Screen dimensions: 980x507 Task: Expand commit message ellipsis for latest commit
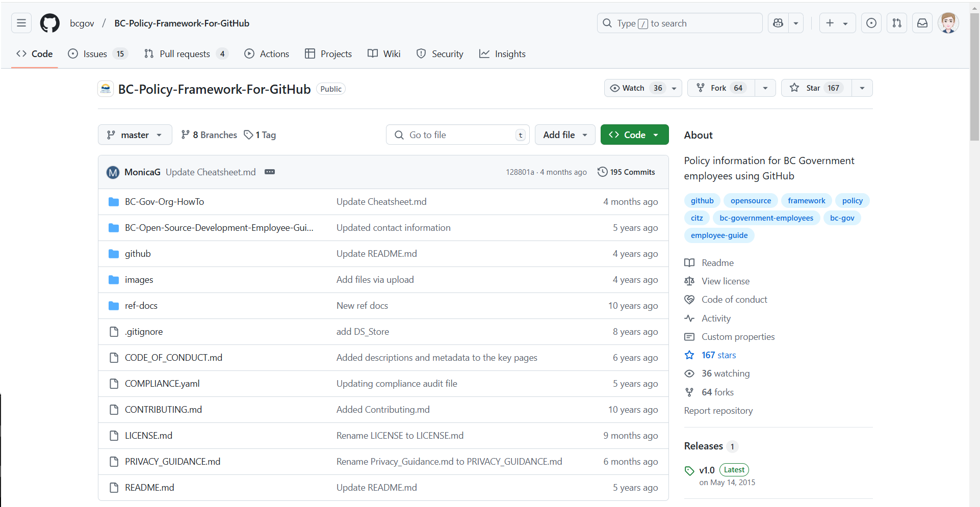270,172
